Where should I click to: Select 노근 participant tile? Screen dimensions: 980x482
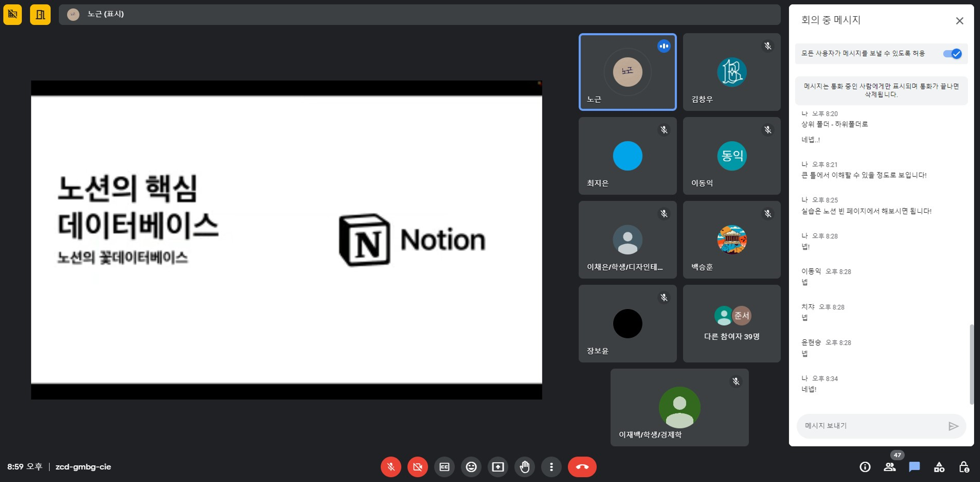pos(628,72)
